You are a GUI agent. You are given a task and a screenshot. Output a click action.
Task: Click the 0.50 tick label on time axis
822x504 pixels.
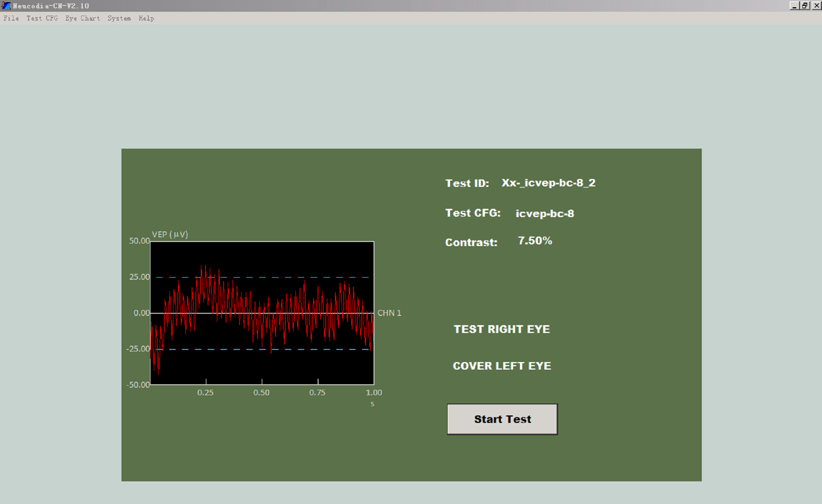tap(261, 393)
